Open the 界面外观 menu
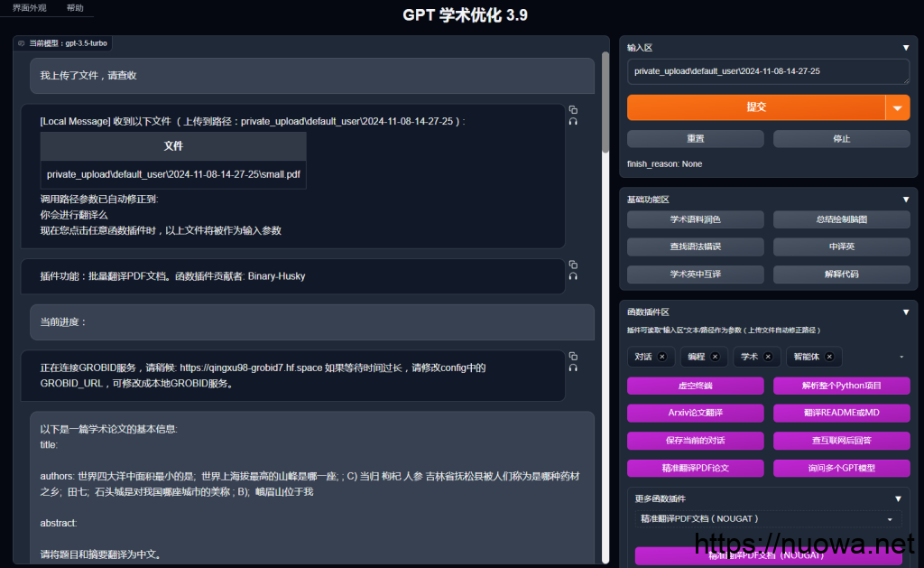This screenshot has height=568, width=924. (28, 8)
